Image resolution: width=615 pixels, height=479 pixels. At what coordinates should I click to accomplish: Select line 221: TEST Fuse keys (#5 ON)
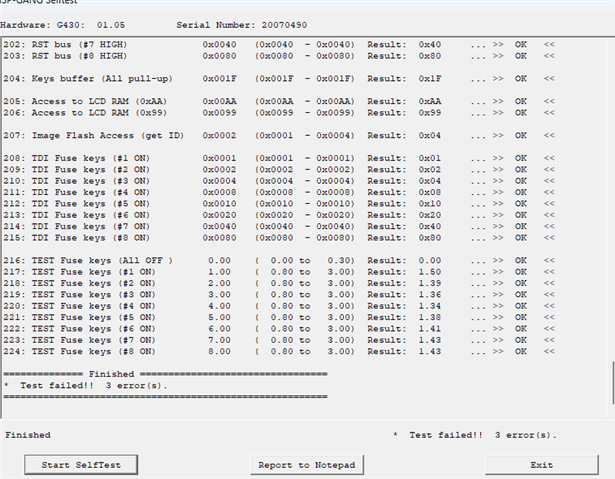pyautogui.click(x=279, y=317)
